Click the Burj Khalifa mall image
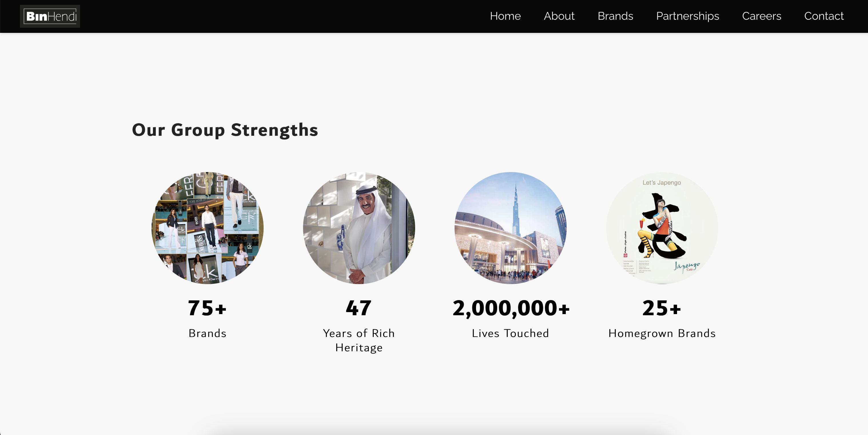The width and height of the screenshot is (868, 435). (511, 228)
